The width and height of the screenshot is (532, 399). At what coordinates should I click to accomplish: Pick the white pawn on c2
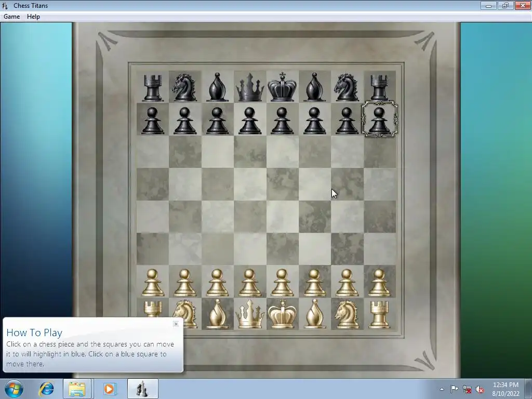217,283
